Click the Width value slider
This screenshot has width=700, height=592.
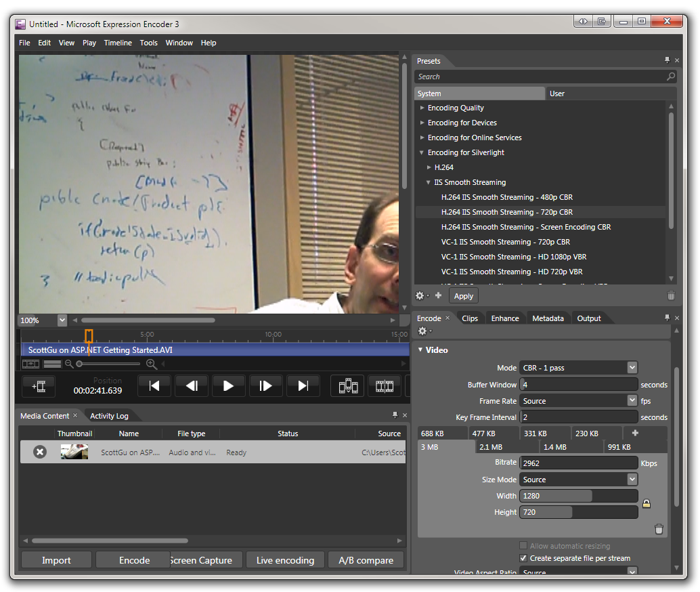[579, 496]
